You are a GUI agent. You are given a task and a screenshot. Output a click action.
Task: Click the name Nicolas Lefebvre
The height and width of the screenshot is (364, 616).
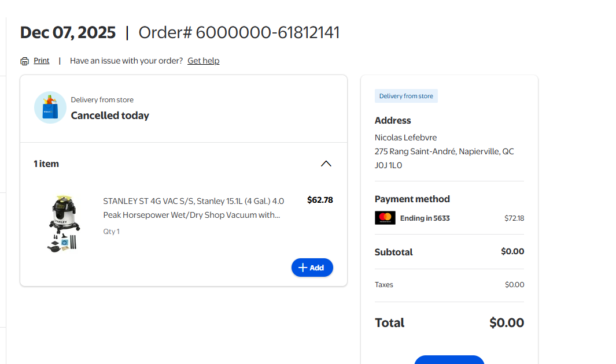(405, 138)
